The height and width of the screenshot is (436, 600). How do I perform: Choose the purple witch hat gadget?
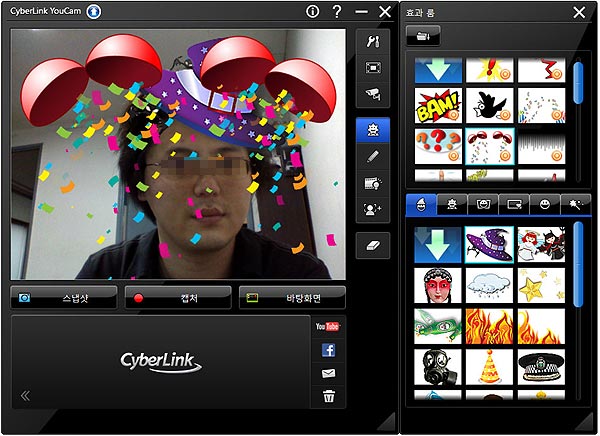point(490,245)
